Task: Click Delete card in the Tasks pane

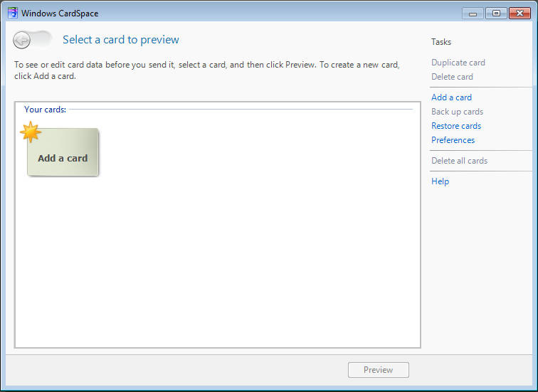Action: pos(452,77)
